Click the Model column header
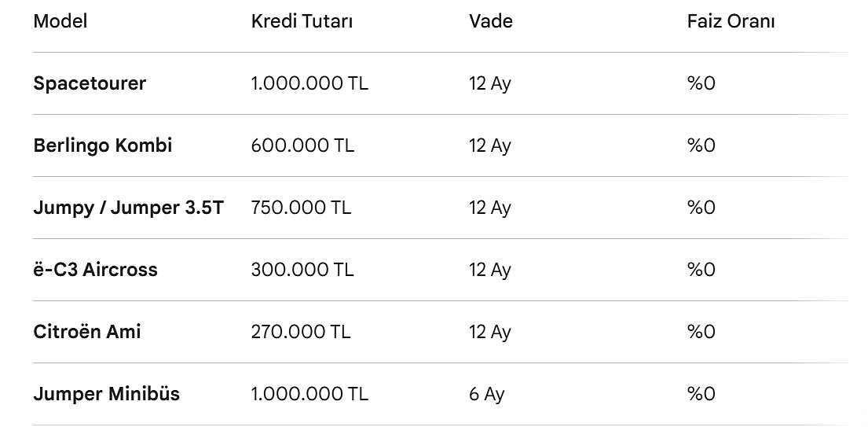 pos(60,21)
